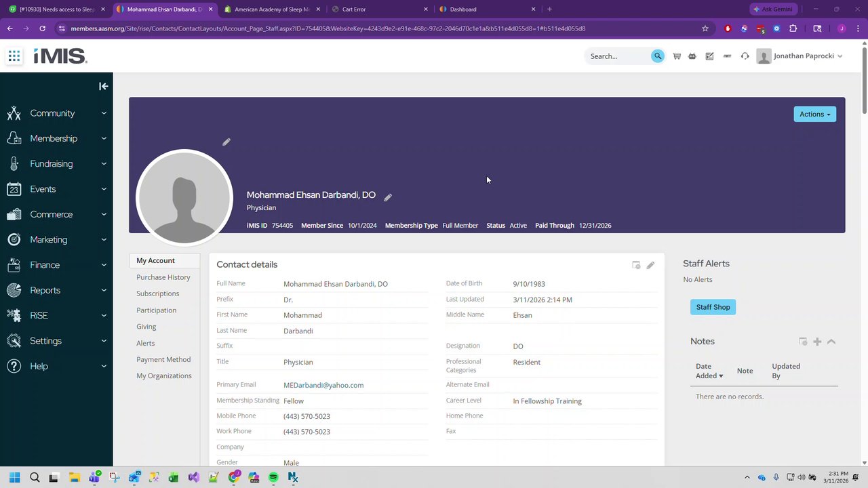Click the iMIS logo
This screenshot has width=868, height=488.
click(60, 56)
